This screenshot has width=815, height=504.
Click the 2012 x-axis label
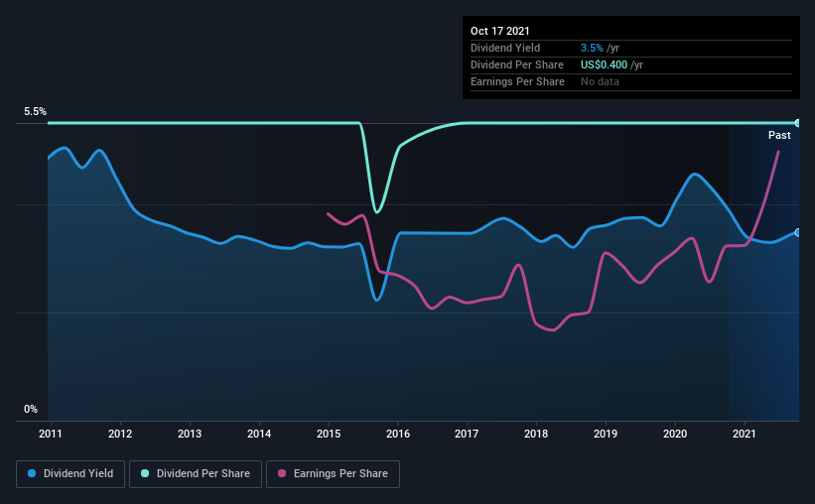coord(120,434)
